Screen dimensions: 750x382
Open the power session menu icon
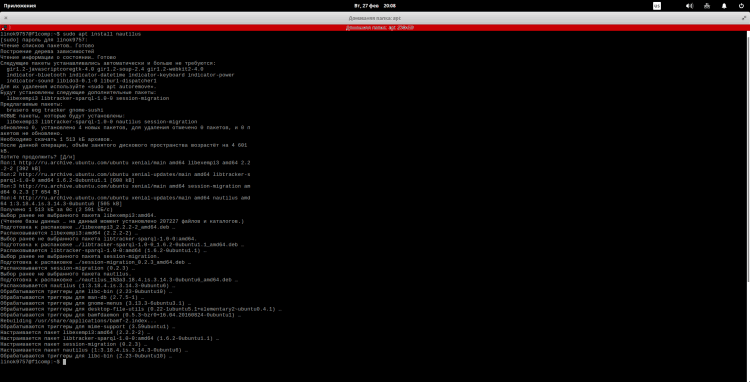(x=741, y=6)
